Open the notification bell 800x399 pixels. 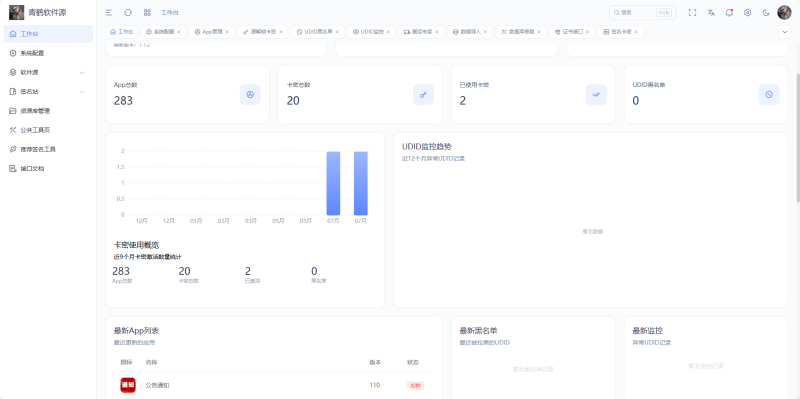tap(729, 13)
